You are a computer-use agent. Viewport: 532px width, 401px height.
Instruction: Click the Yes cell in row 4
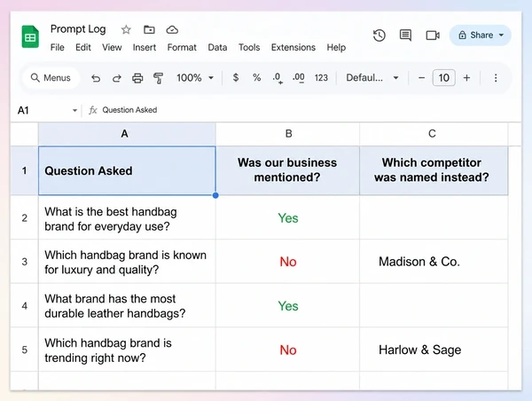(x=287, y=305)
